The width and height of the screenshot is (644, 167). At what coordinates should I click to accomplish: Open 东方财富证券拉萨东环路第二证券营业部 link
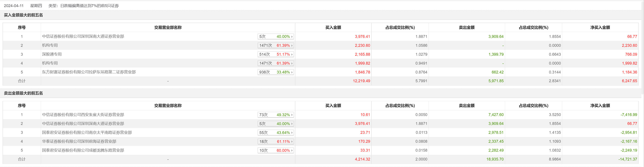tap(89, 72)
